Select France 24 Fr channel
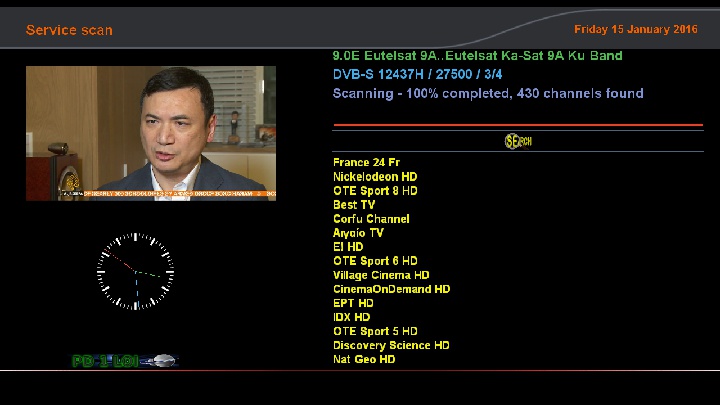Image resolution: width=720 pixels, height=405 pixels. (x=366, y=162)
